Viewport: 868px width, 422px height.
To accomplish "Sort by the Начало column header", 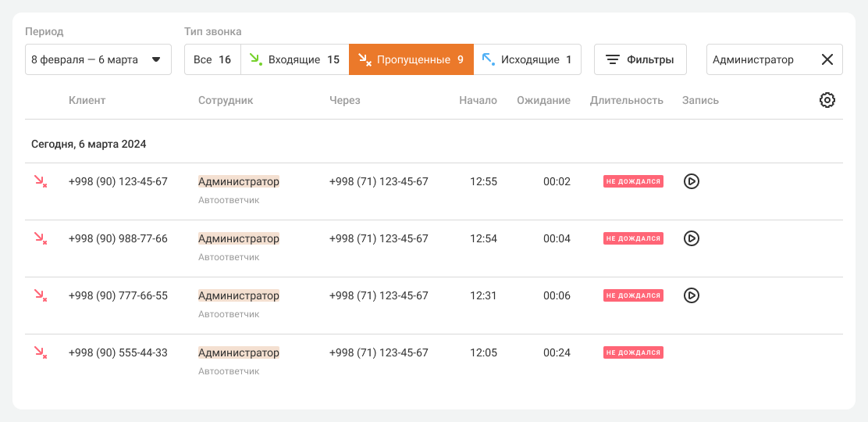I will [x=478, y=100].
